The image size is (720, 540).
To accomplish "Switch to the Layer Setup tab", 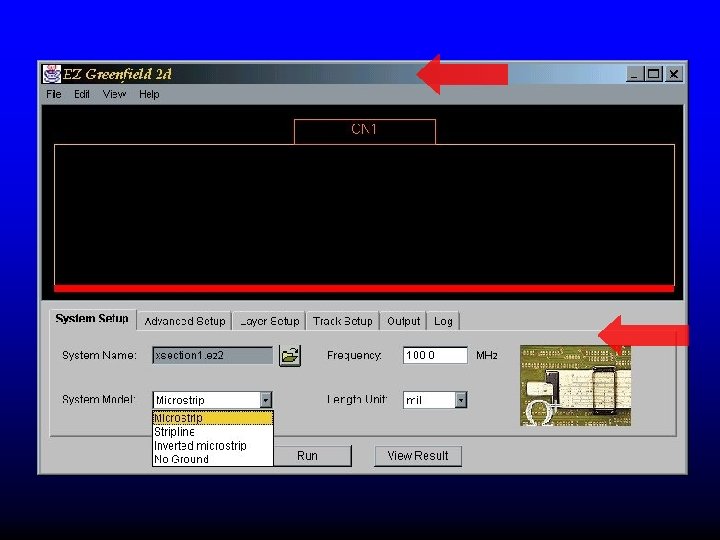I will 269,321.
